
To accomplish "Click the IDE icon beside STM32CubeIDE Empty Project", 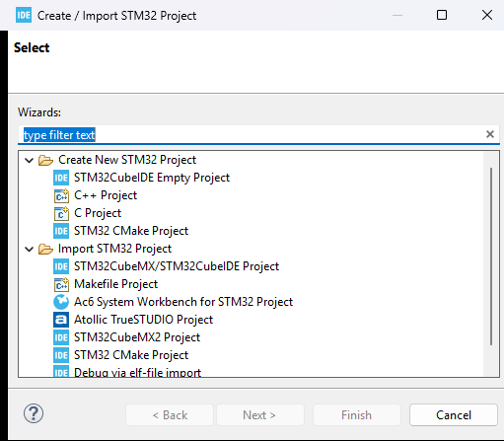I will 61,178.
